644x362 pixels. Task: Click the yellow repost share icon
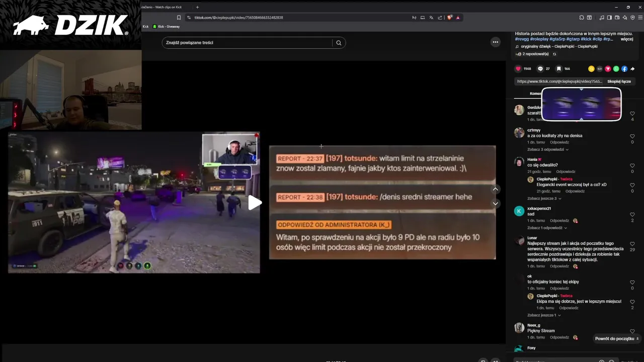pos(591,69)
